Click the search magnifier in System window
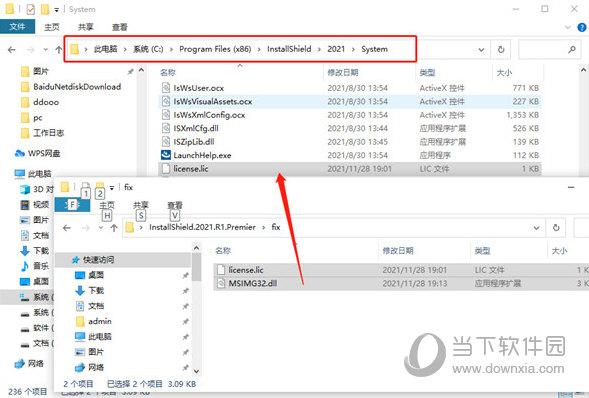 click(x=572, y=49)
